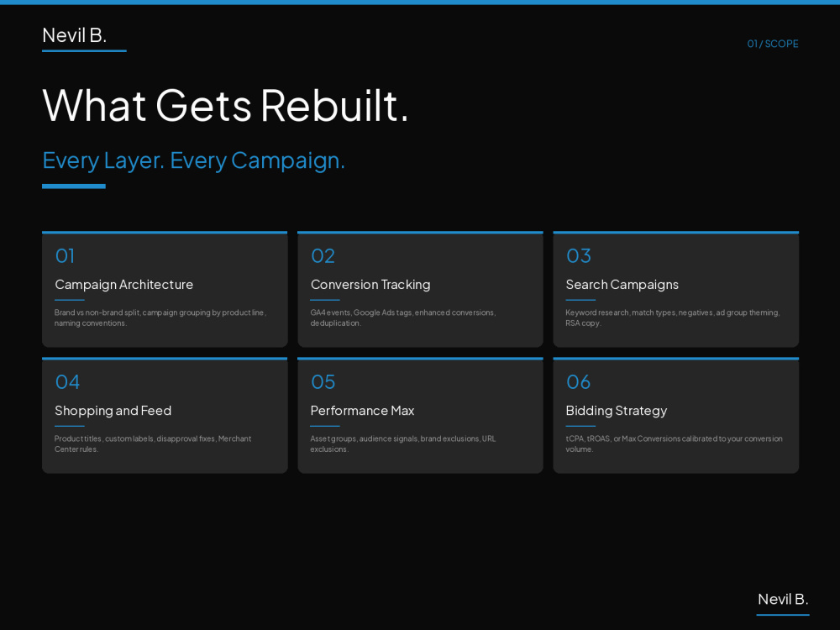Click the tCPA, tROAS description text
The height and width of the screenshot is (630, 840).
click(674, 444)
